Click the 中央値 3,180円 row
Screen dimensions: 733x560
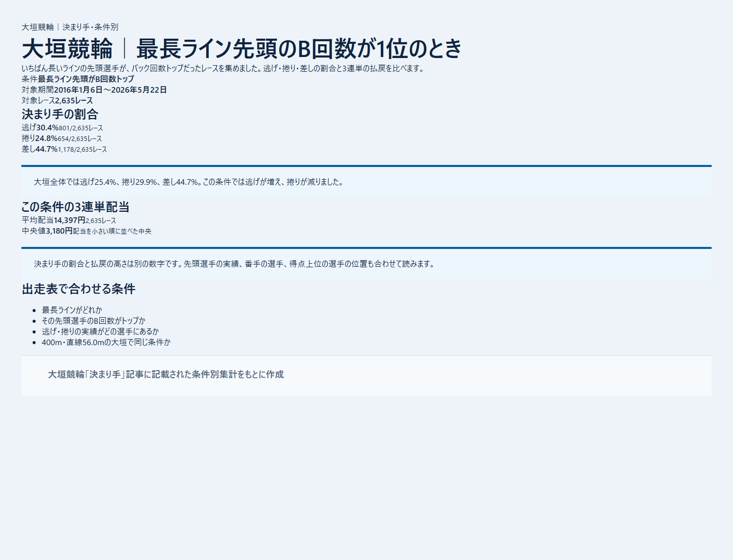pos(87,231)
